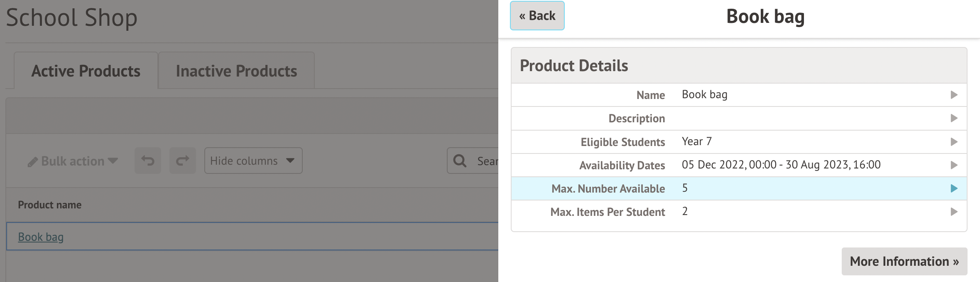Click the More Information button
This screenshot has height=282, width=980.
[904, 261]
